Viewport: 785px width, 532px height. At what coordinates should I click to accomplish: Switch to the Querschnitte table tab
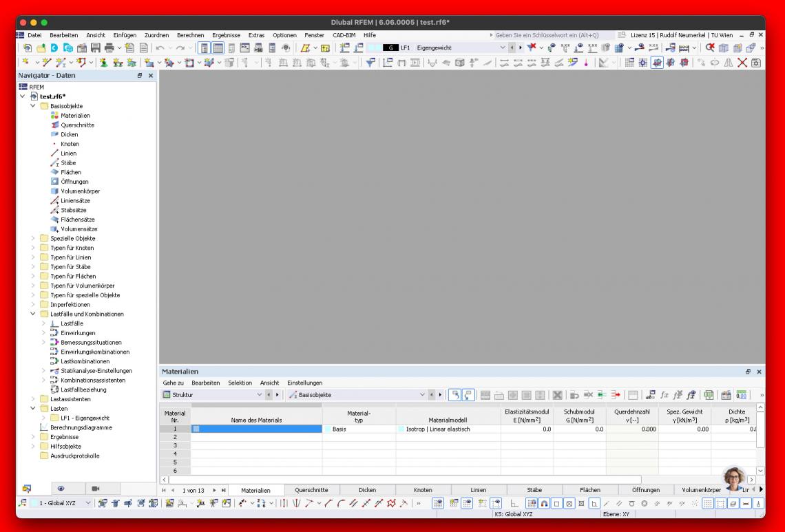coord(311,490)
